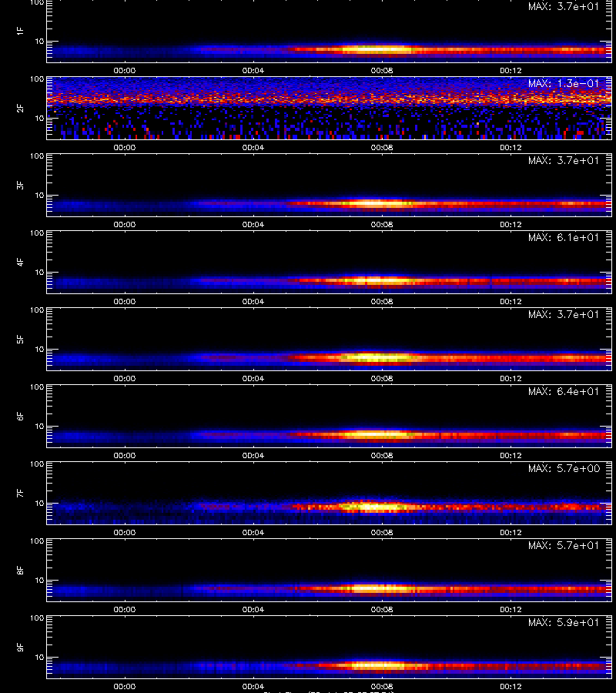Click the 00:00 time tick below the 5F panel
Screen dimensions: 616x693
(x=125, y=379)
